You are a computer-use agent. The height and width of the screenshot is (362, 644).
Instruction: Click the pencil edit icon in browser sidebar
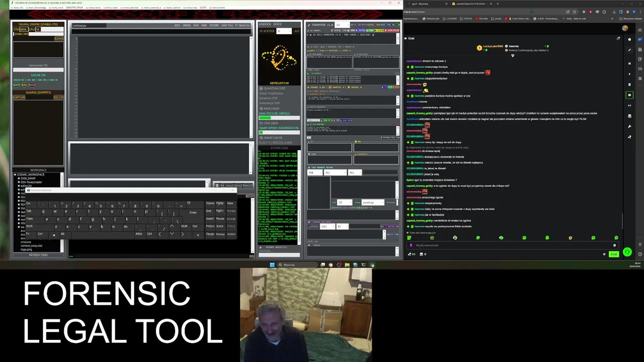pos(629,50)
